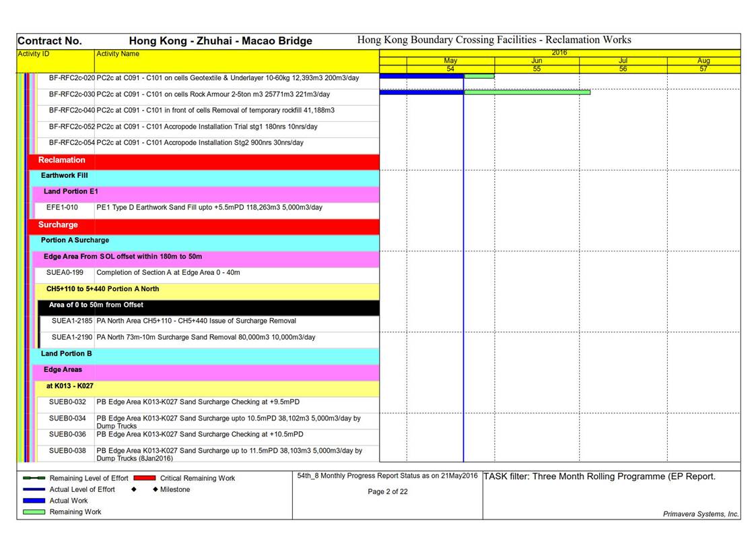Image resolution: width=756 pixels, height=535 pixels.
Task: Click the 2016 year timescale header
Action: (x=560, y=53)
